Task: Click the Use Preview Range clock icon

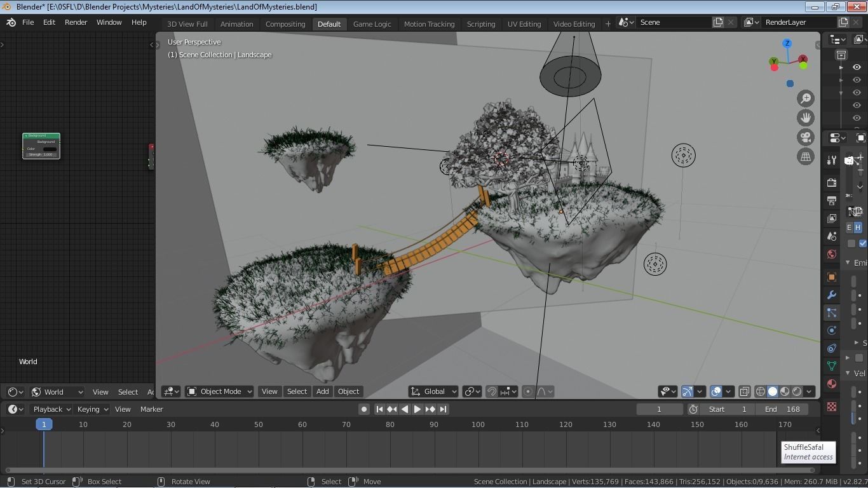Action: [693, 409]
